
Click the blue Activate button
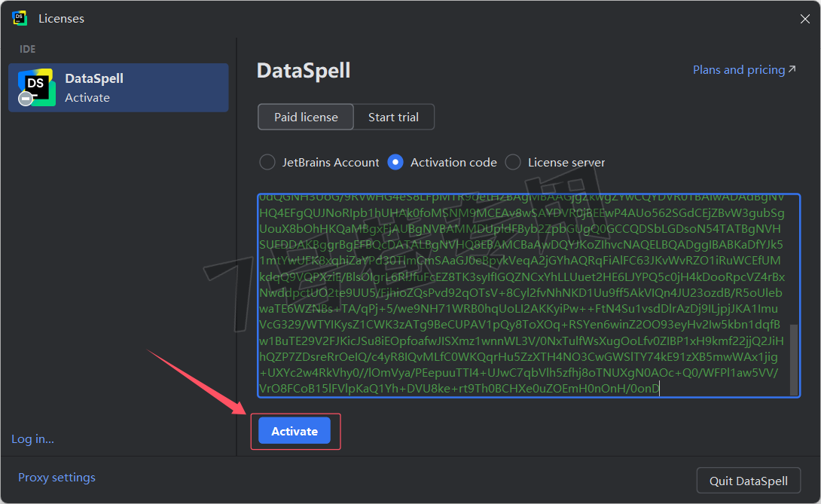(x=295, y=431)
